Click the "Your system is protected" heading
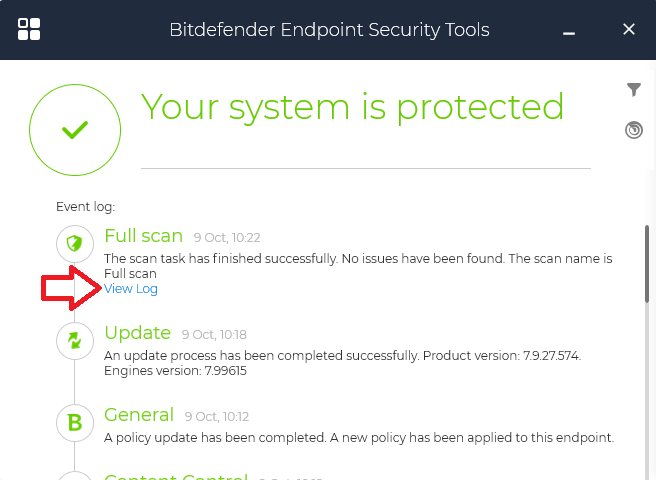 [352, 106]
